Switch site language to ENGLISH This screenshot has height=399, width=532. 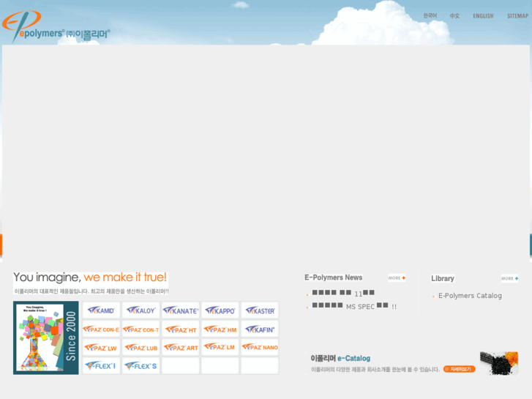click(483, 16)
